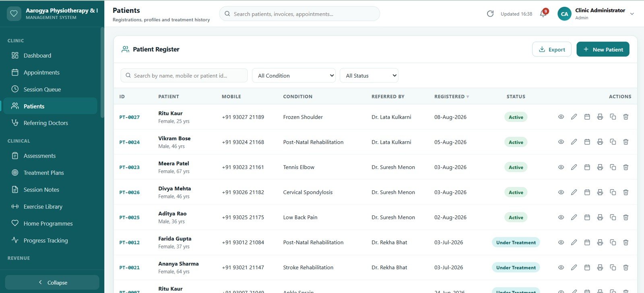The height and width of the screenshot is (293, 644).
Task: Click Active status badge of Divya Mehta
Action: coord(516,192)
